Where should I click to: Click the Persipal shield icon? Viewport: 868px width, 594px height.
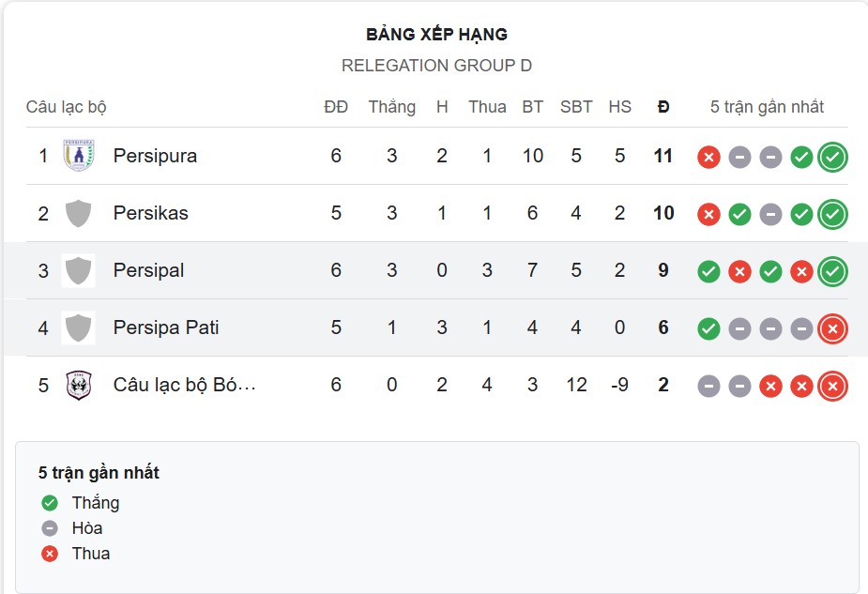79,271
